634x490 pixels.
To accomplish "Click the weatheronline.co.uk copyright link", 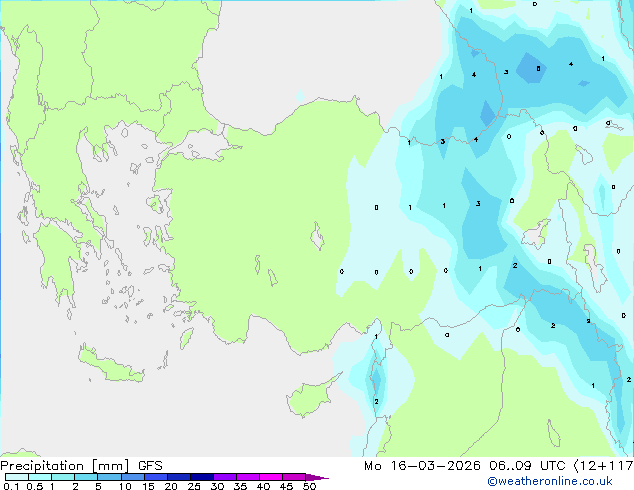I will tap(549, 481).
